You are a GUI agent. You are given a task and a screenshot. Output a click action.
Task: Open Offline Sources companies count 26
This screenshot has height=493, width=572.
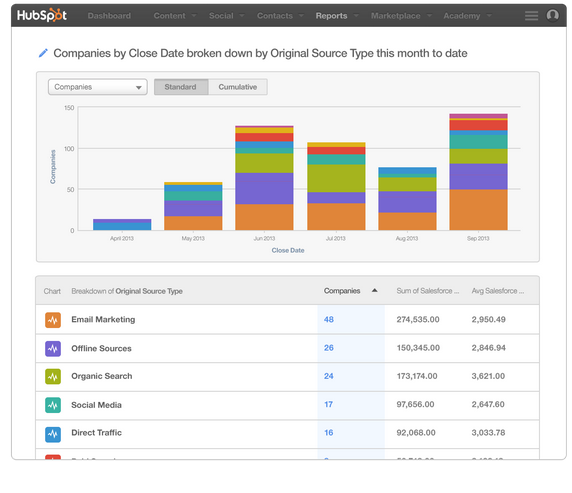coord(329,348)
